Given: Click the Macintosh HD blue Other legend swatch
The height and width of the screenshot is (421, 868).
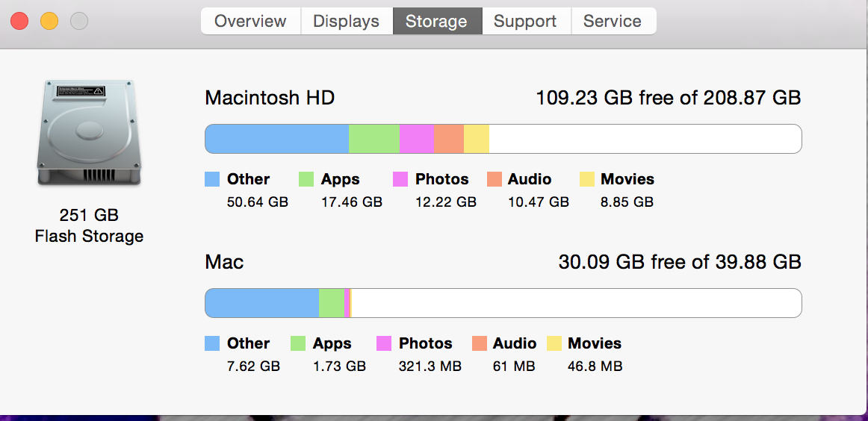Looking at the screenshot, I should (212, 179).
